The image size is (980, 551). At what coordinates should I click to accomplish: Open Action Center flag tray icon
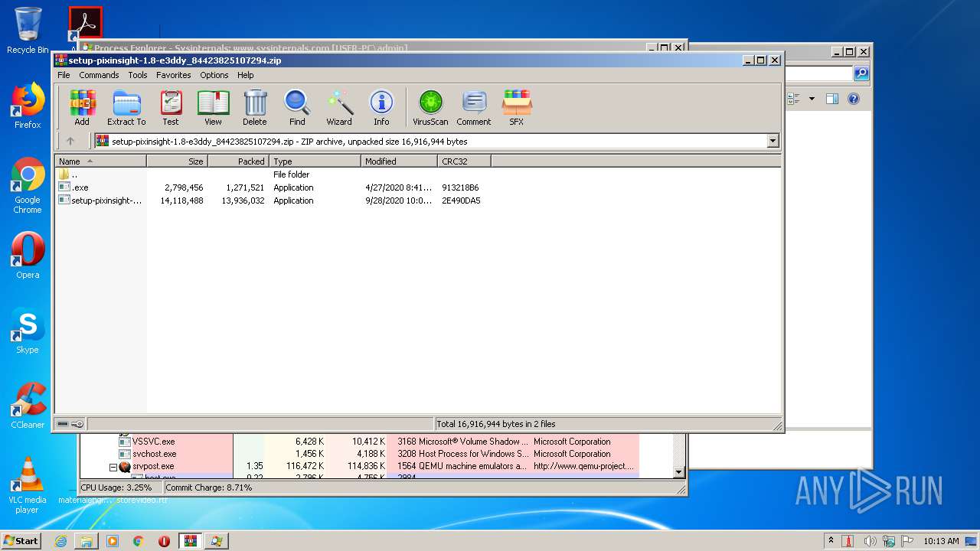click(906, 541)
